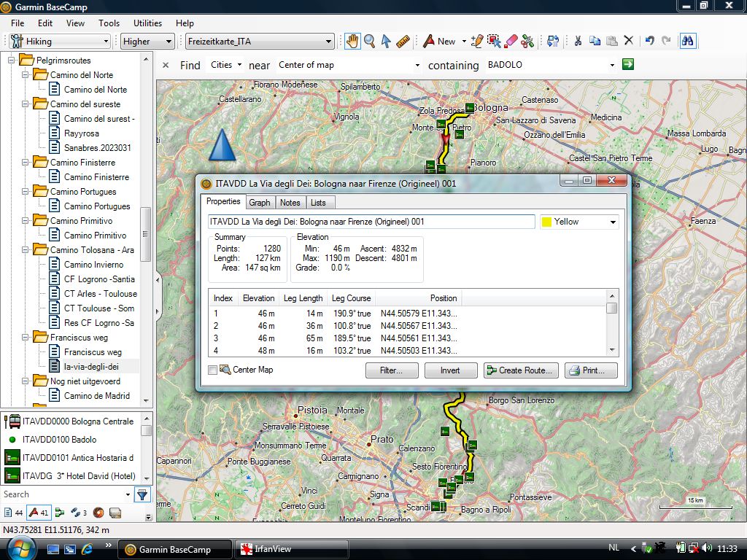Collapse the Pelgrimsroutes folder tree node
Image resolution: width=747 pixels, height=560 pixels.
tap(12, 61)
